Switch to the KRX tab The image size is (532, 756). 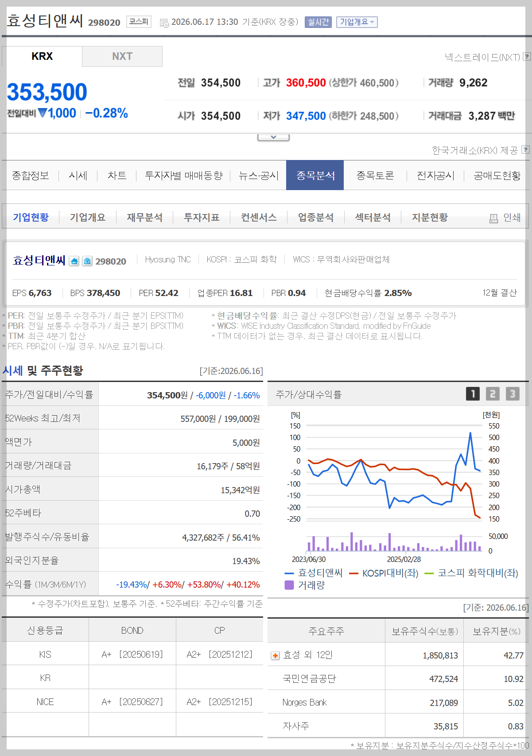click(42, 56)
